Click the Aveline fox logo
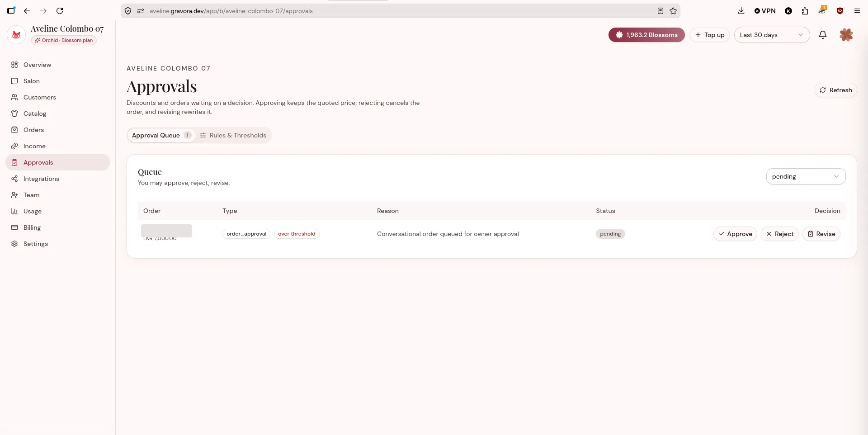The image size is (868, 435). point(16,35)
